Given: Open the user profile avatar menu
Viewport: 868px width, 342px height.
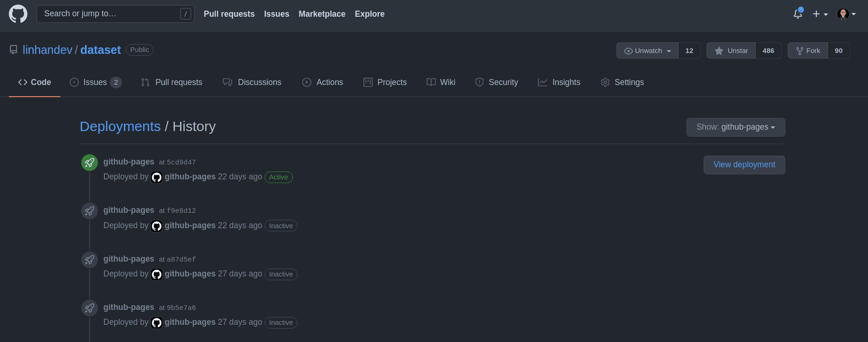Looking at the screenshot, I should pyautogui.click(x=846, y=14).
